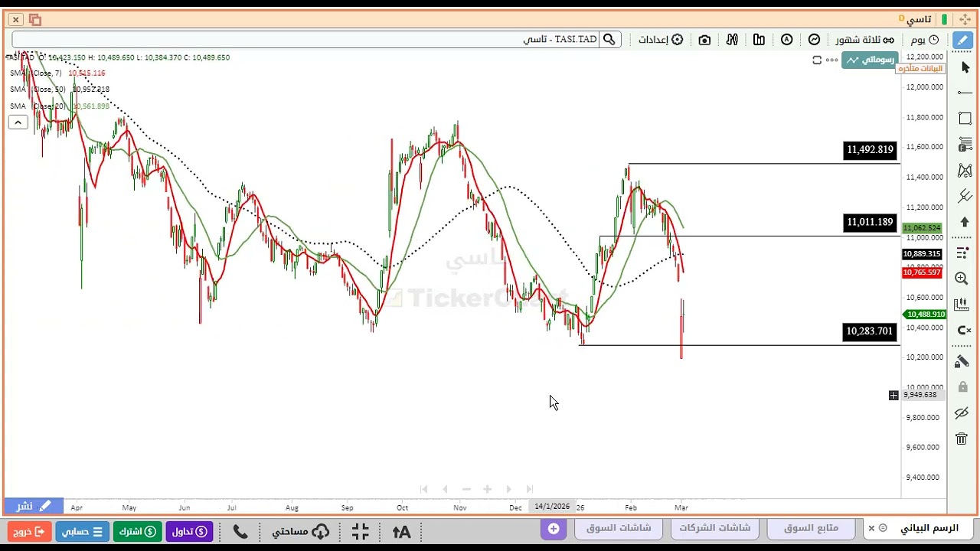The image size is (980, 551).
Task: Choose the pitchfork drawing tool
Action: (x=965, y=197)
